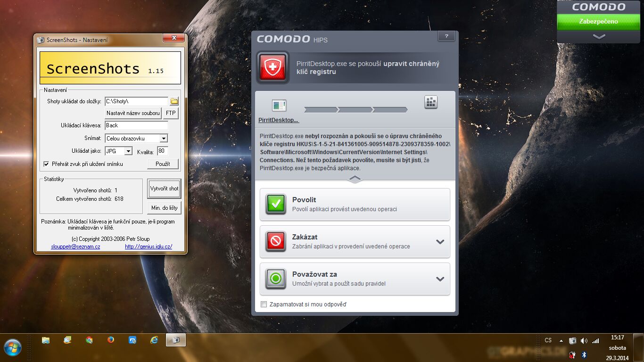Click the Poznámka note text

[x=108, y=224]
